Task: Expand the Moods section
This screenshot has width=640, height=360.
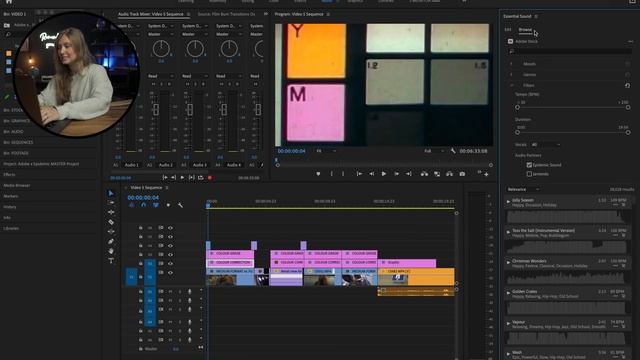Action: (511, 64)
